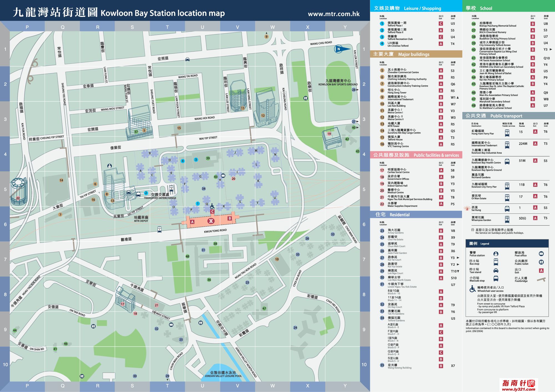Click the maxicab stop icon in the legend
The height and width of the screenshot is (392, 555).
click(496, 279)
